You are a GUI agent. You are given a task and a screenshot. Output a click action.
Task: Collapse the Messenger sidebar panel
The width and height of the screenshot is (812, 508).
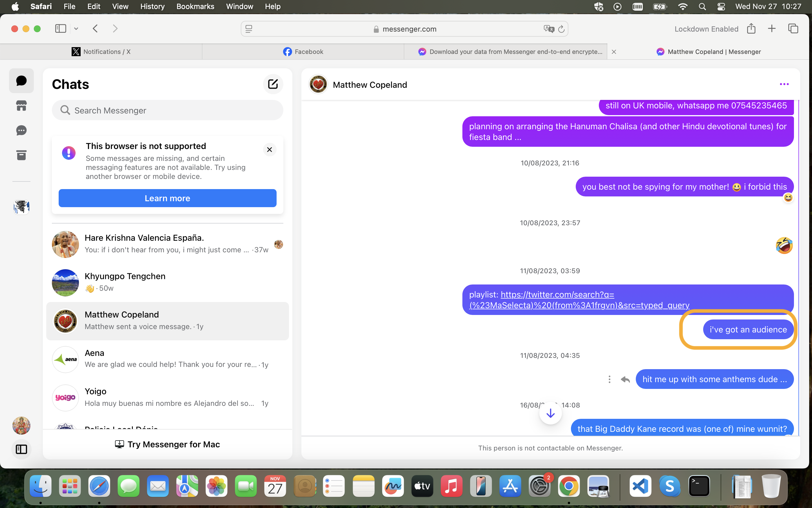(21, 449)
